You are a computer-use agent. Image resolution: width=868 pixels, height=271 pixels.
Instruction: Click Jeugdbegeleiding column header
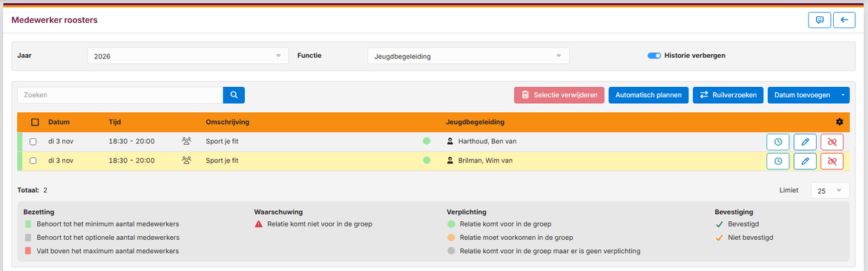(475, 122)
